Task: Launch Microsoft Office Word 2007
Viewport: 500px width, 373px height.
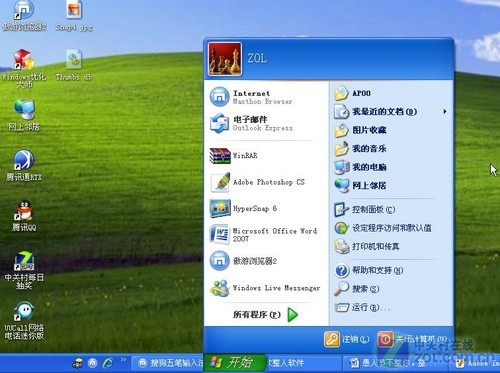Action: [x=266, y=234]
